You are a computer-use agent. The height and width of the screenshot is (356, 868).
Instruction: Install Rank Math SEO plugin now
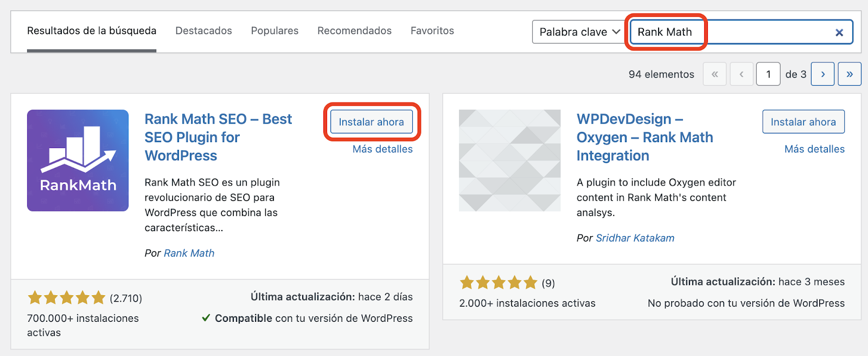[x=372, y=122]
